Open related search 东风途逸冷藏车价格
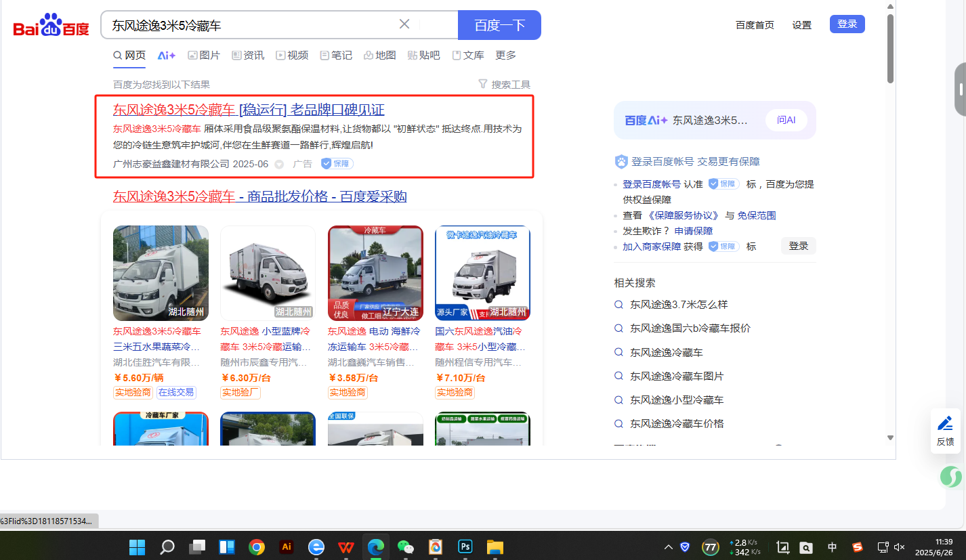Viewport: 966px width, 560px height. (677, 423)
